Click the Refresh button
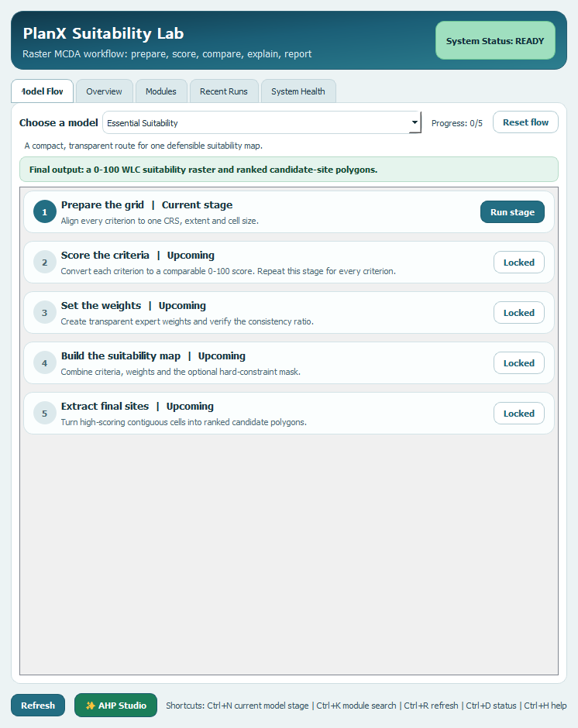This screenshot has height=728, width=578. [x=38, y=705]
